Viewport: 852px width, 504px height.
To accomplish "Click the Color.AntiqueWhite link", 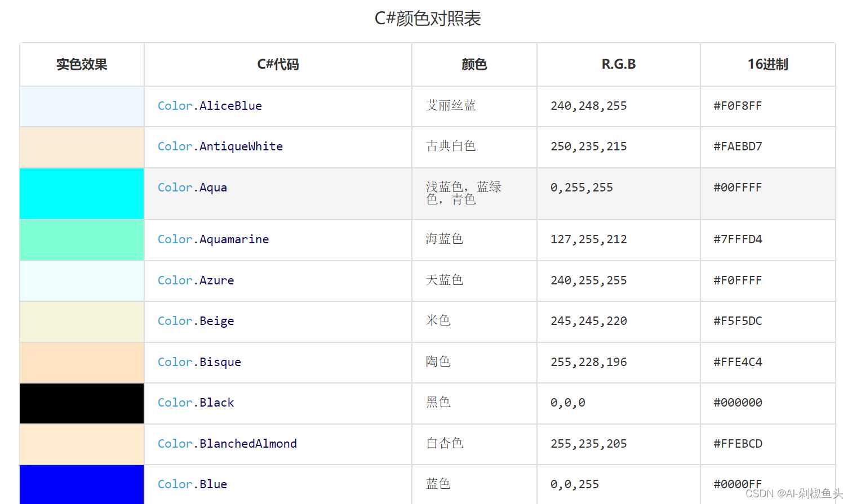I will point(220,146).
